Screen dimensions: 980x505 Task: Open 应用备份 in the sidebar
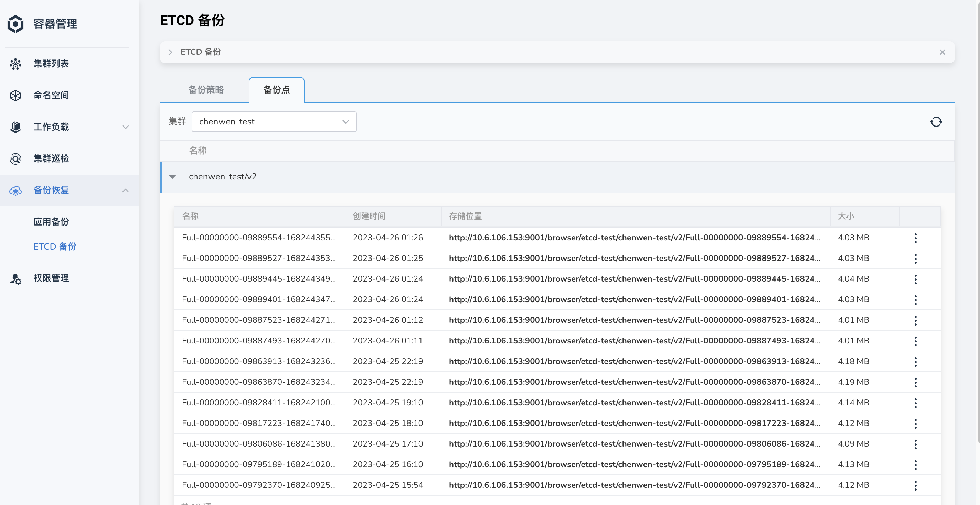(x=51, y=221)
